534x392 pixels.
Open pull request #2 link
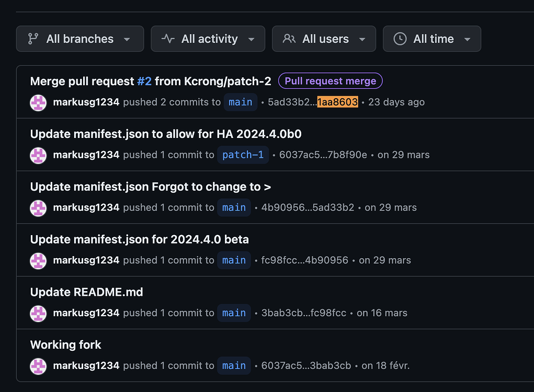[144, 81]
